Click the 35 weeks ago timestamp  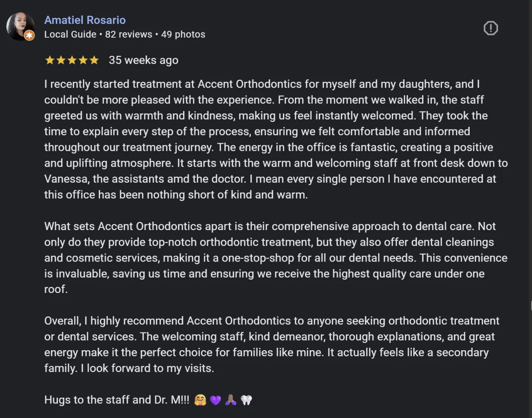[144, 60]
